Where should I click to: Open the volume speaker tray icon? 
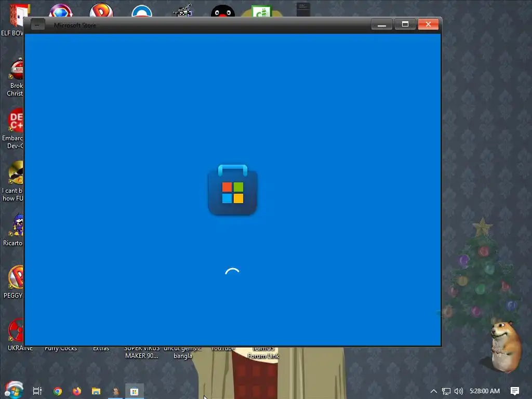coord(459,391)
